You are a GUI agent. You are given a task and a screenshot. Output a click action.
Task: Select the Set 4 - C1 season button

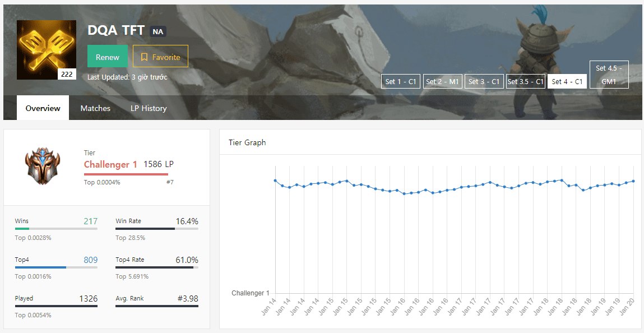pyautogui.click(x=567, y=81)
